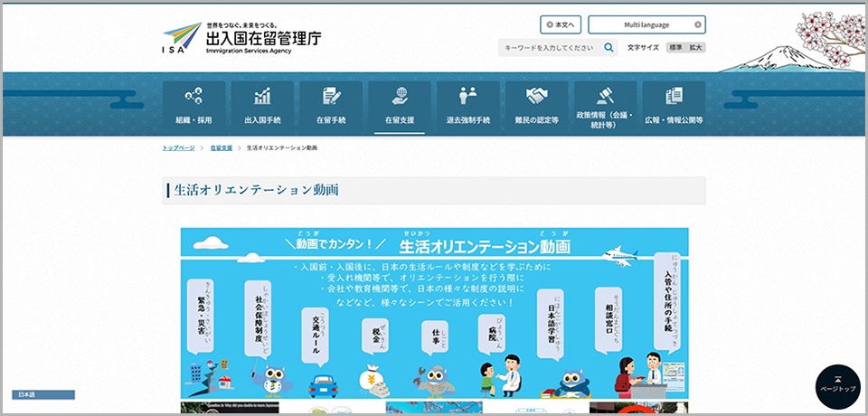Click the 相談窓口 speech bubble

609,320
